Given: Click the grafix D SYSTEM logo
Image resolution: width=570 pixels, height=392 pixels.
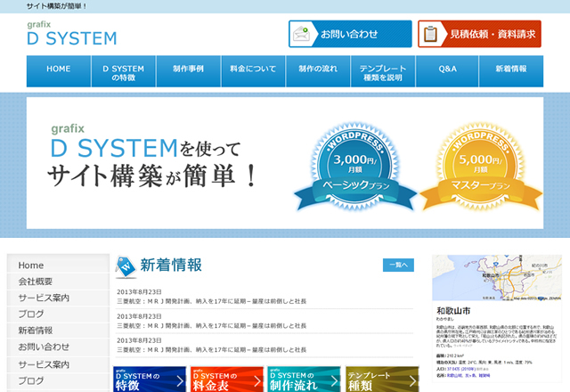Looking at the screenshot, I should [72, 34].
